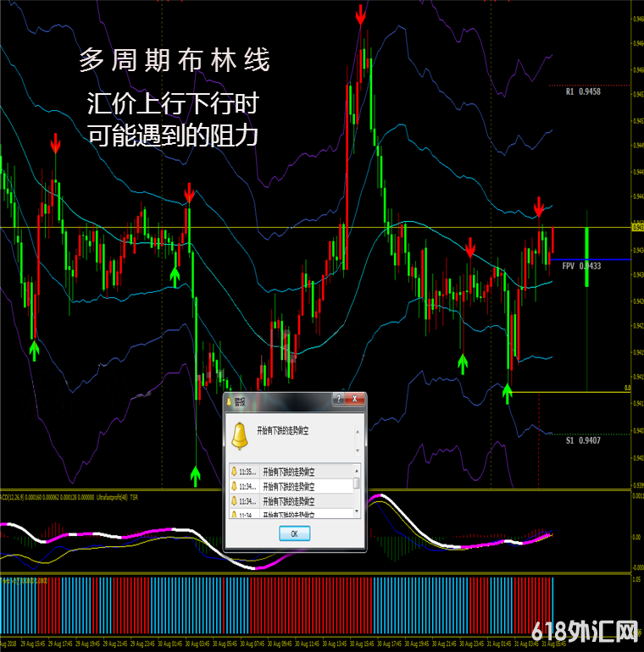The width and height of the screenshot is (644, 652).
Task: Click the red sell arrow at chart peak
Action: click(x=361, y=14)
